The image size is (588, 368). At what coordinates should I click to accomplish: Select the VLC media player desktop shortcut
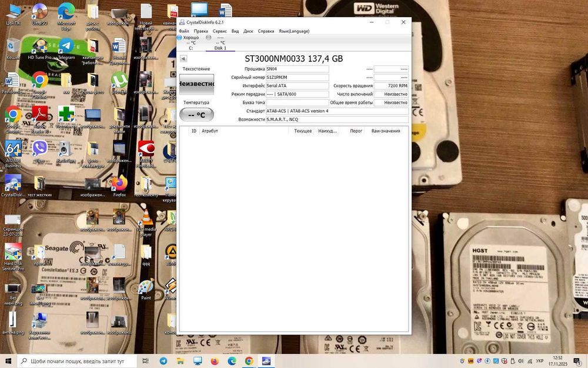pyautogui.click(x=146, y=223)
